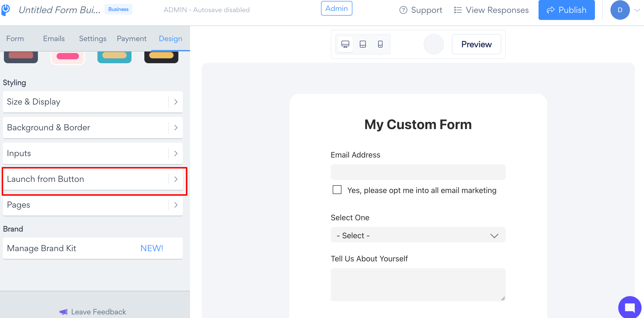Select the desktop preview device icon

click(x=345, y=44)
